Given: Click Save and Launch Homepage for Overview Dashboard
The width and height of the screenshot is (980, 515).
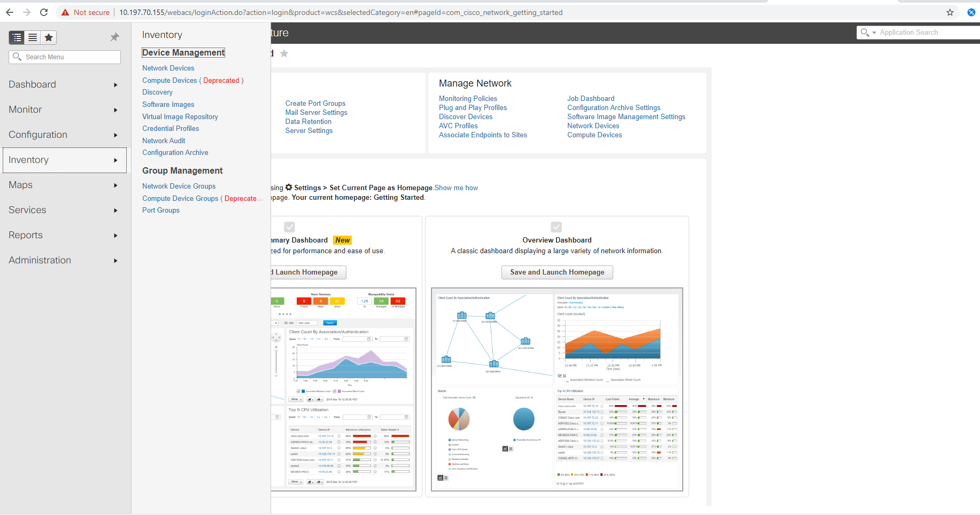Looking at the screenshot, I should pos(557,272).
